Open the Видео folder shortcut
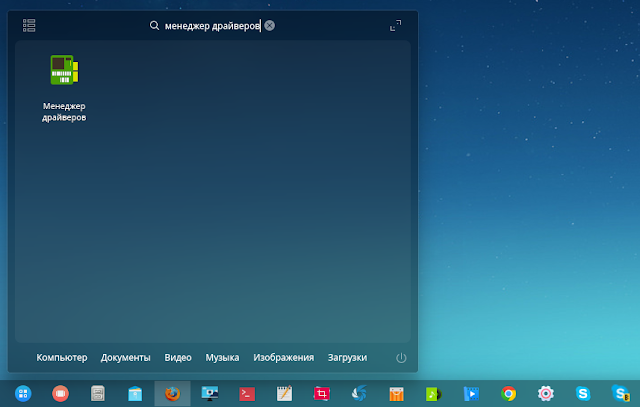Image resolution: width=640 pixels, height=407 pixels. (178, 358)
